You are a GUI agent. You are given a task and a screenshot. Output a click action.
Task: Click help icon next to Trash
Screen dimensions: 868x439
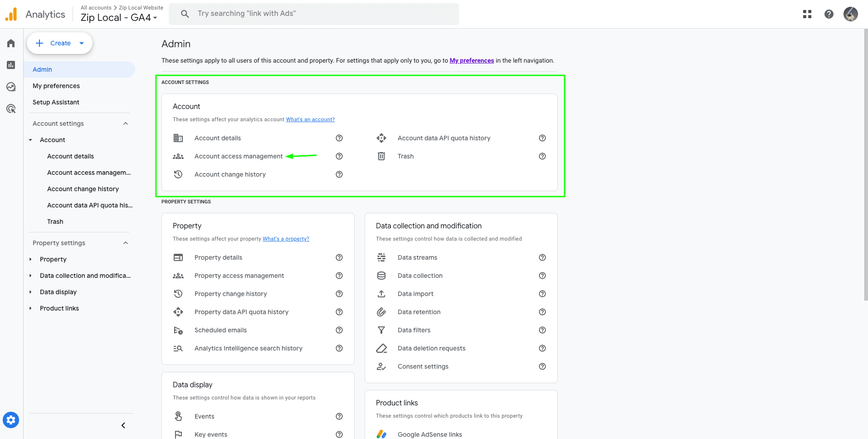[x=542, y=156]
